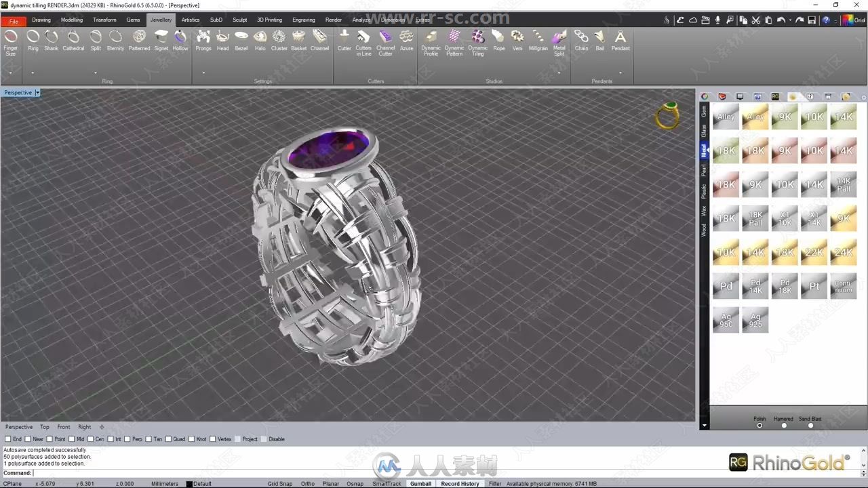The width and height of the screenshot is (868, 488).
Task: Click the Undo arrow icon
Action: tap(781, 20)
